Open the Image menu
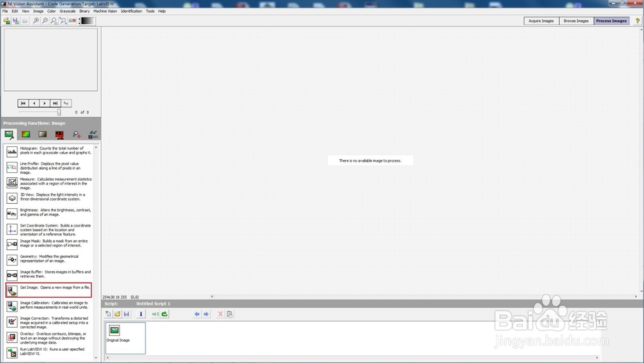644x363 pixels. pyautogui.click(x=38, y=11)
